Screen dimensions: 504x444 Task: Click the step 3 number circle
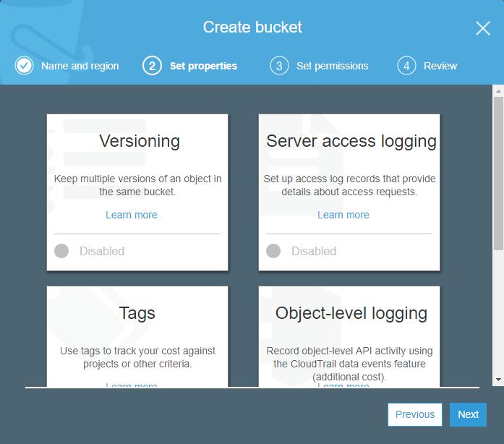point(279,66)
